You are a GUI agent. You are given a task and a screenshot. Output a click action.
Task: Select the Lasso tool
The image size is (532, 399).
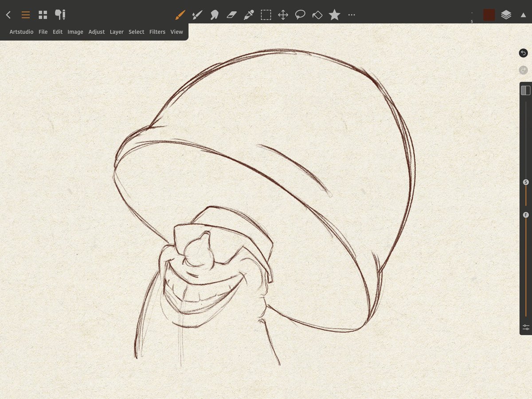click(300, 15)
